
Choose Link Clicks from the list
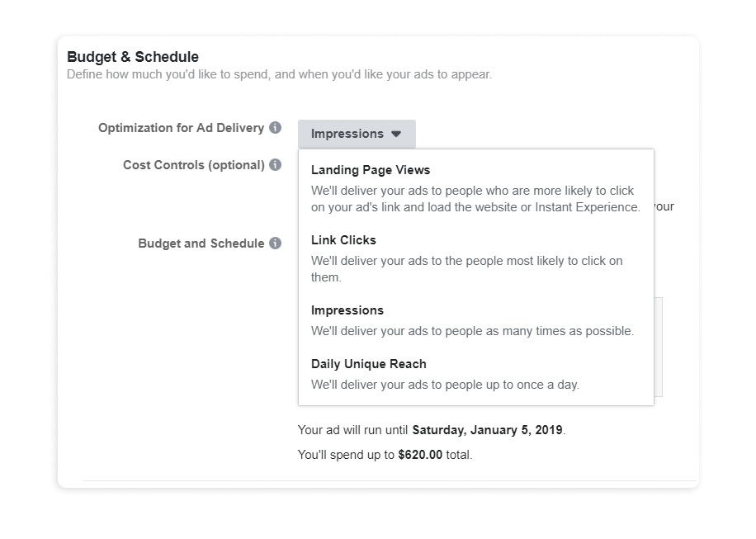point(343,240)
